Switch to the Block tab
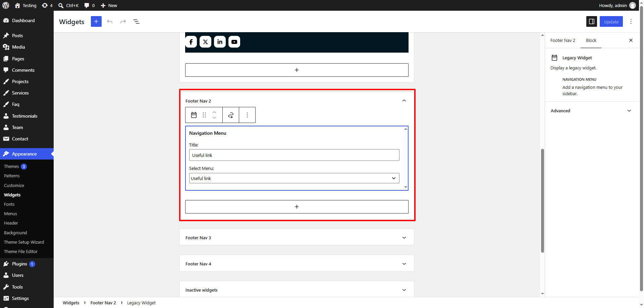The height and width of the screenshot is (308, 644). click(x=591, y=40)
